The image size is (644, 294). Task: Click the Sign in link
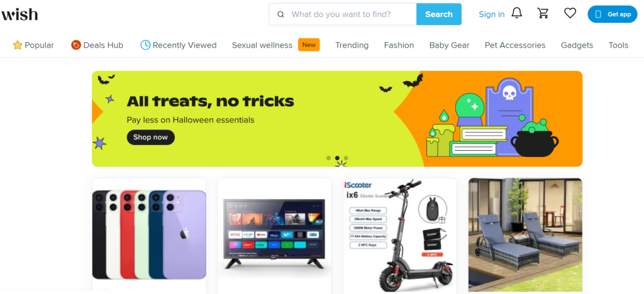492,14
